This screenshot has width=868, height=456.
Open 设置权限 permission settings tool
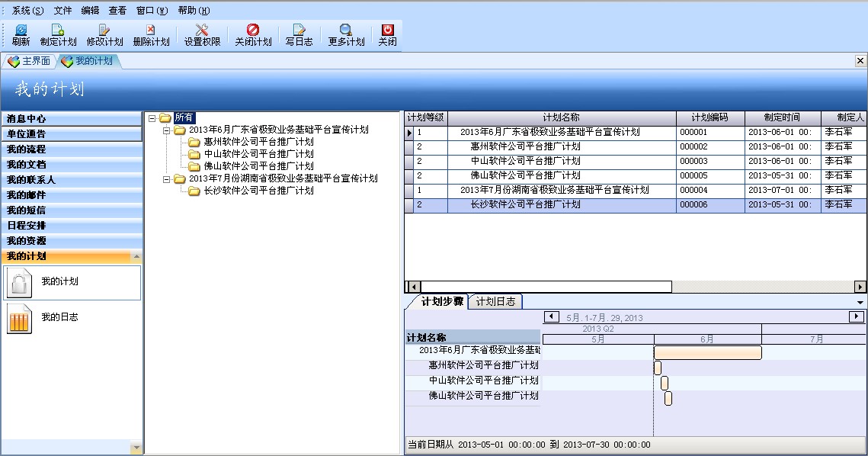(202, 30)
